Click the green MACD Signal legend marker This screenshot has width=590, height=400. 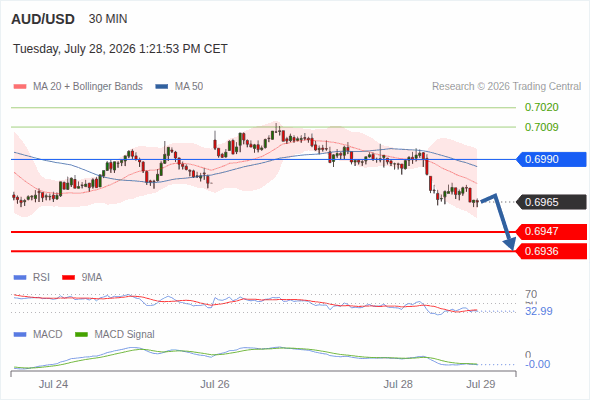pyautogui.click(x=81, y=335)
